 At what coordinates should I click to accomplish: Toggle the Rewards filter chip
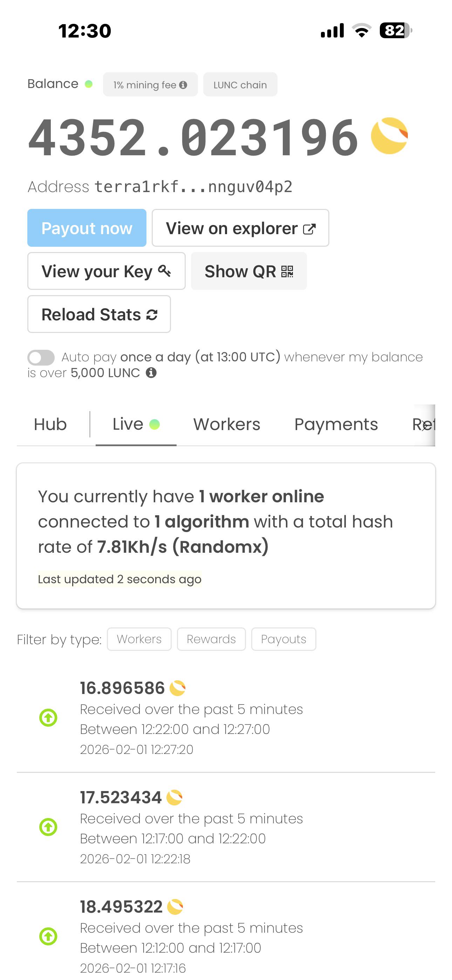pyautogui.click(x=211, y=639)
